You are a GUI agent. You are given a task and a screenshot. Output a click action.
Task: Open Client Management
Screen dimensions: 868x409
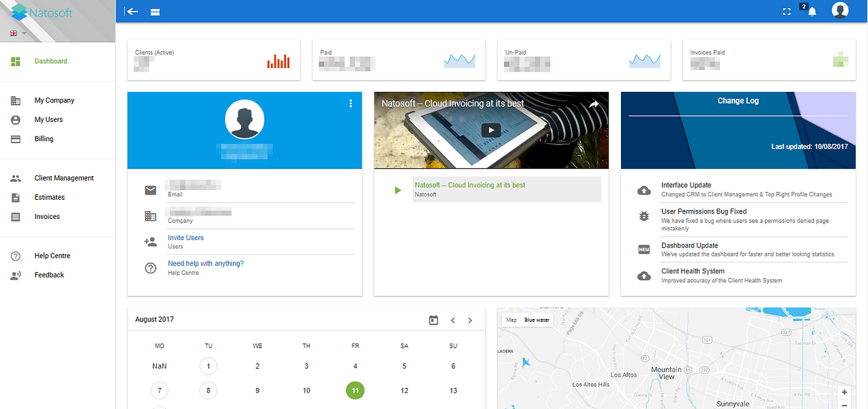click(x=64, y=178)
